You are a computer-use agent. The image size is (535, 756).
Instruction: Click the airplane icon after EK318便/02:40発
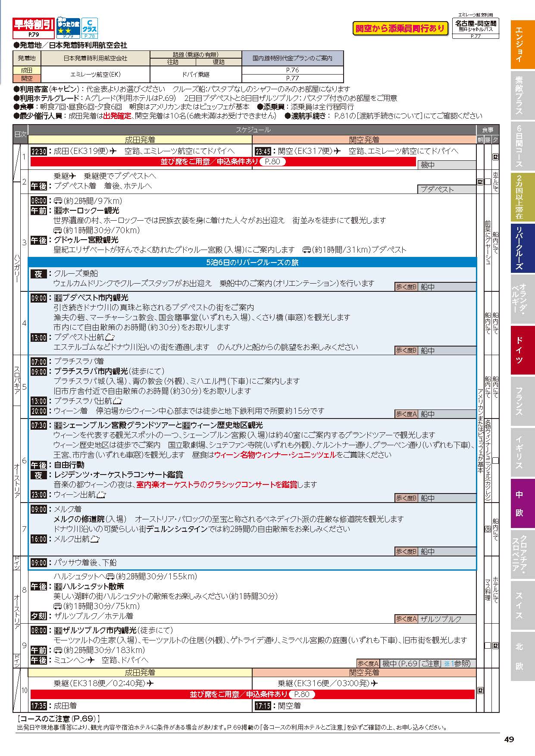150,683
